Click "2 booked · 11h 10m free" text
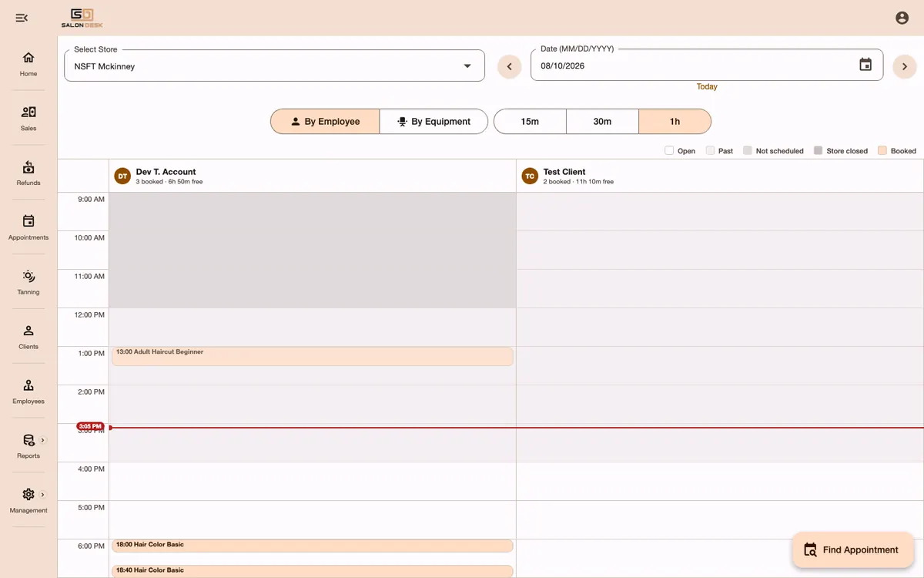 pyautogui.click(x=579, y=182)
